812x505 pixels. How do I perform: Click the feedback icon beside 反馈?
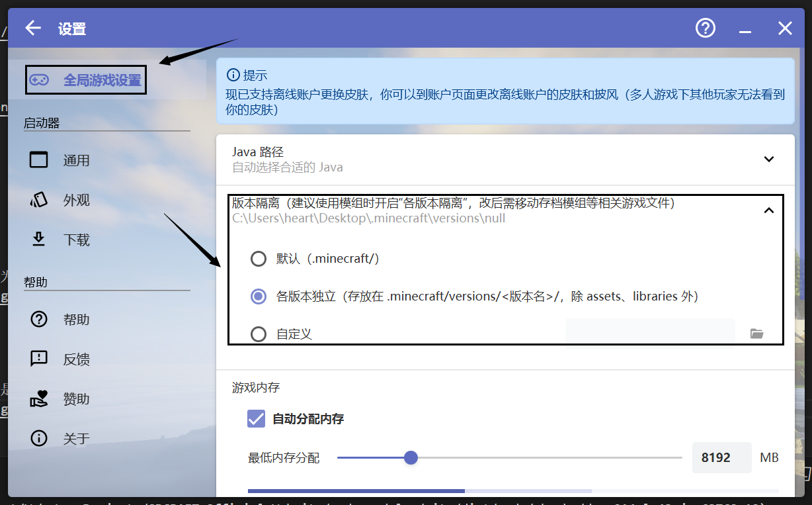pos(39,359)
